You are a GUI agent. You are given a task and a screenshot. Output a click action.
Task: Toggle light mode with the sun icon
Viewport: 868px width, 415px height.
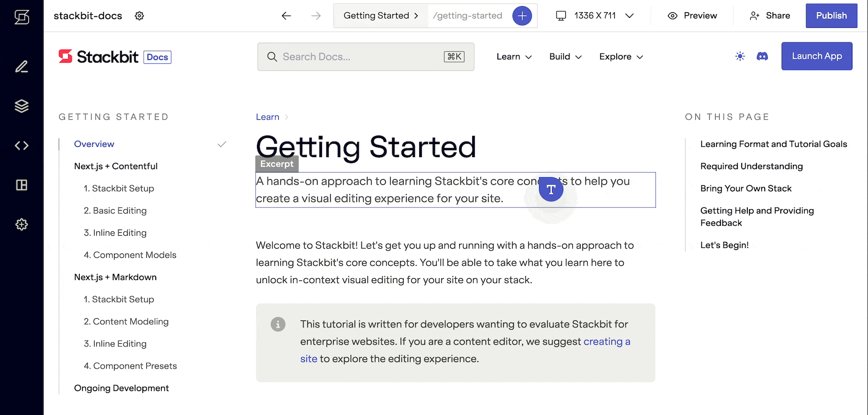click(740, 56)
